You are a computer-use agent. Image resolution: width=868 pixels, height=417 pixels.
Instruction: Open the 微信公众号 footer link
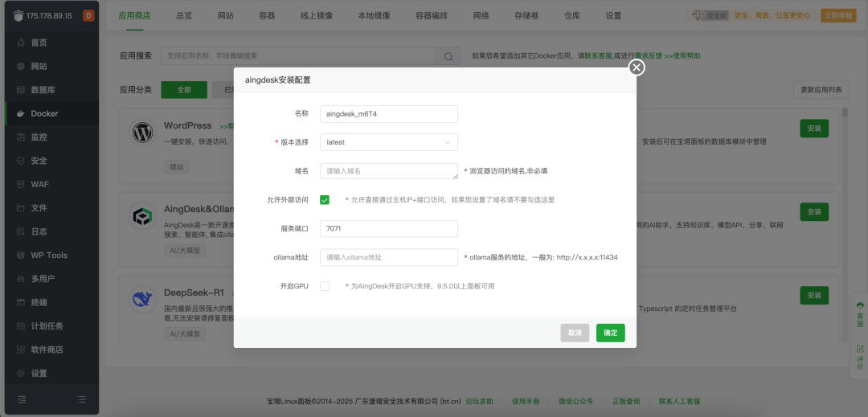[575, 401]
